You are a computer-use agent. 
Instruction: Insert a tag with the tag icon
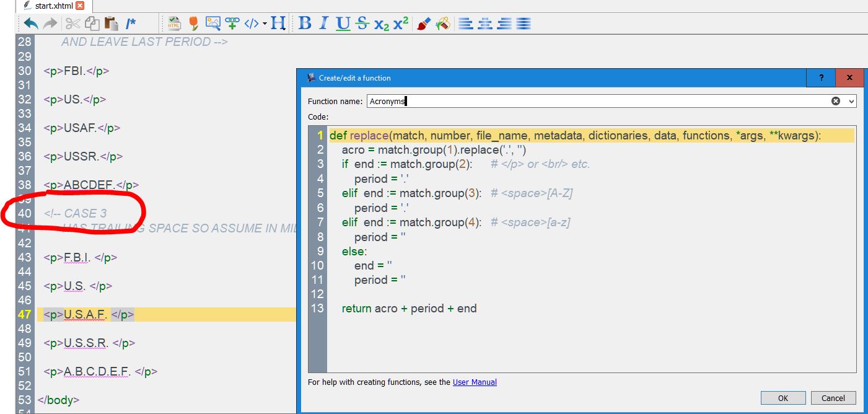(x=251, y=24)
